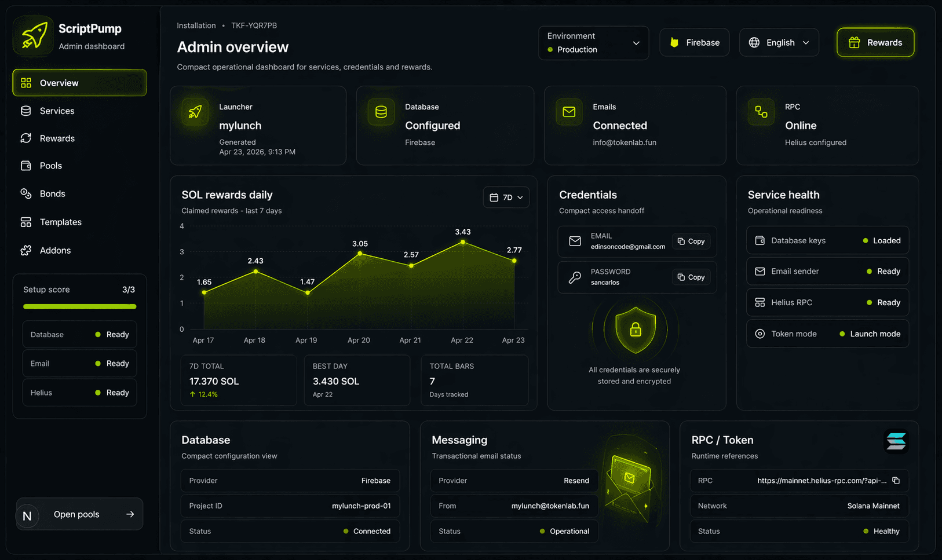Click the RPC nodes card icon

pyautogui.click(x=761, y=112)
